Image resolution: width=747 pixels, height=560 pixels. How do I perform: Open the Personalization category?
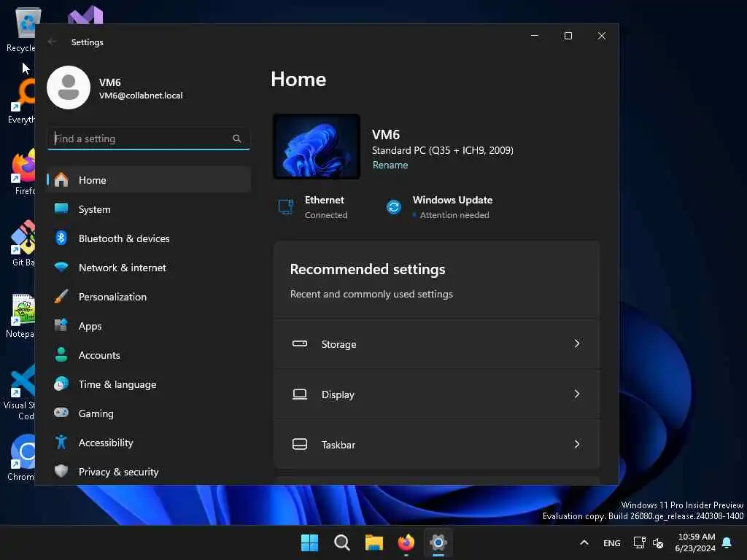point(149,297)
